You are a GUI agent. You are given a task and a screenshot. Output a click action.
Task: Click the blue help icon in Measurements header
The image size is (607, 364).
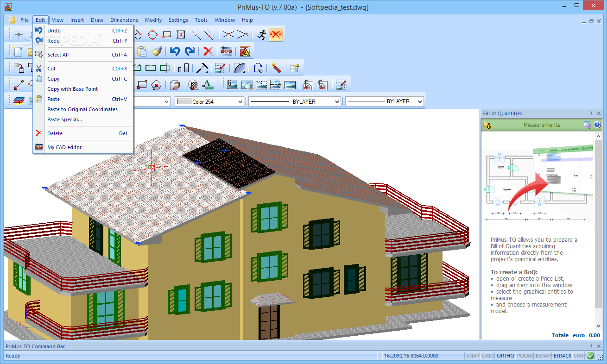(x=597, y=125)
